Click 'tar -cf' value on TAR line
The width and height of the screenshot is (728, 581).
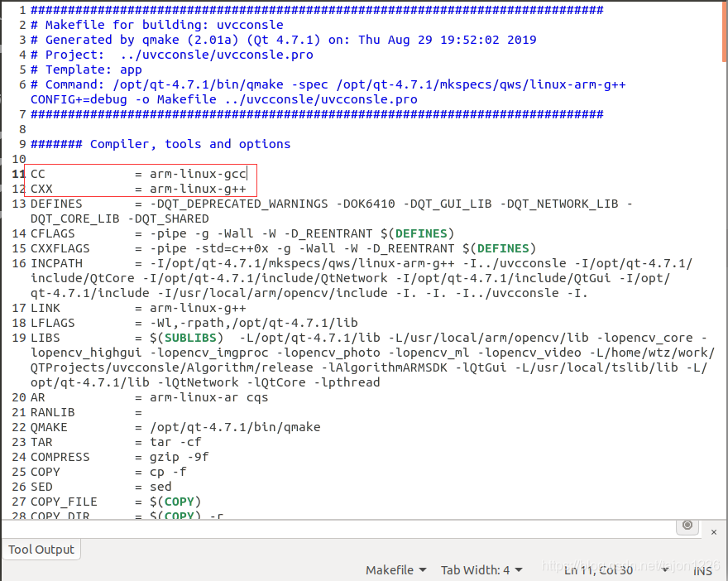click(175, 442)
